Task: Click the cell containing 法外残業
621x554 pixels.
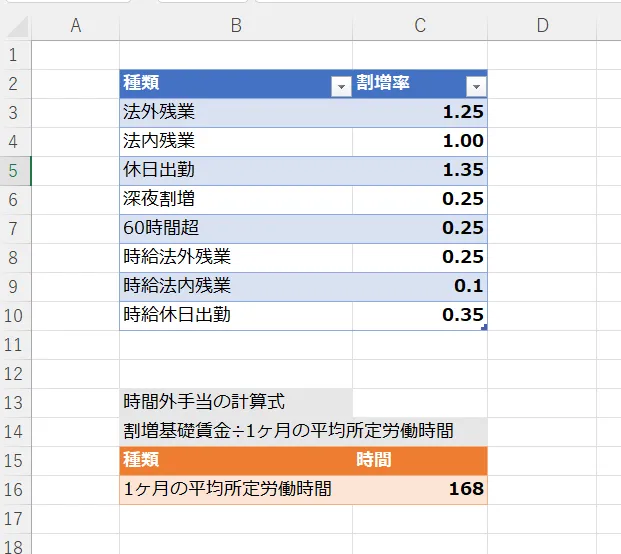Action: pos(236,112)
